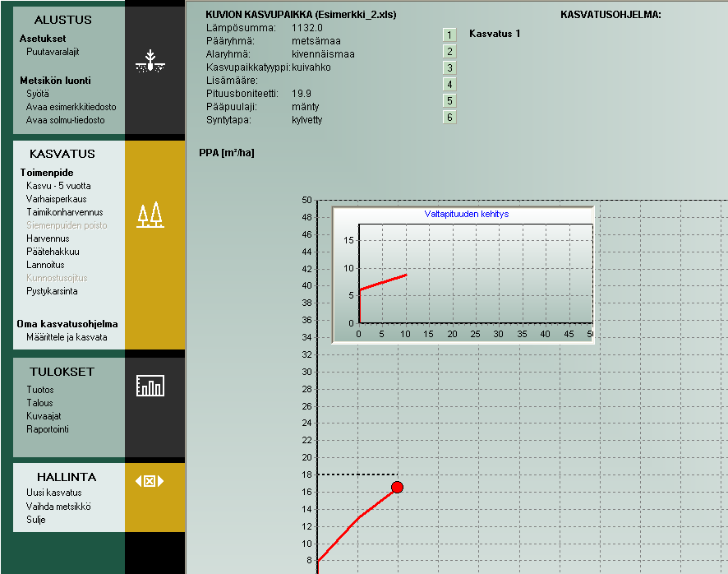Viewport: 728px width, 574px height.
Task: Click the disabled Siemenpuiden poisto item
Action: click(67, 225)
